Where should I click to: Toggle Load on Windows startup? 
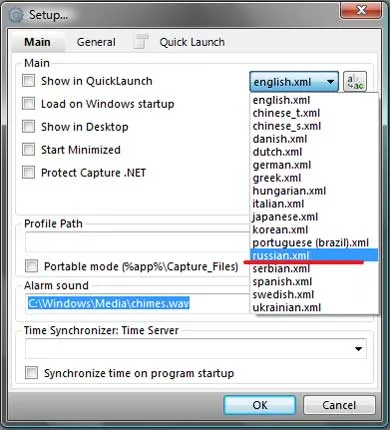28,104
